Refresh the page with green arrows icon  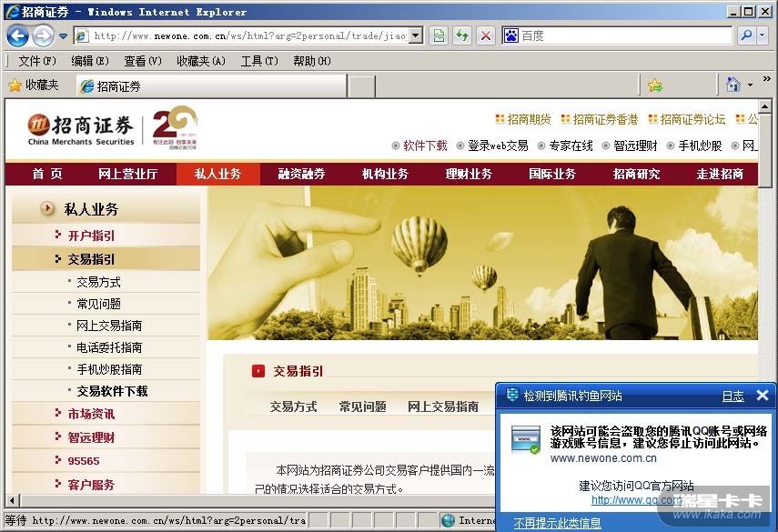[x=462, y=35]
